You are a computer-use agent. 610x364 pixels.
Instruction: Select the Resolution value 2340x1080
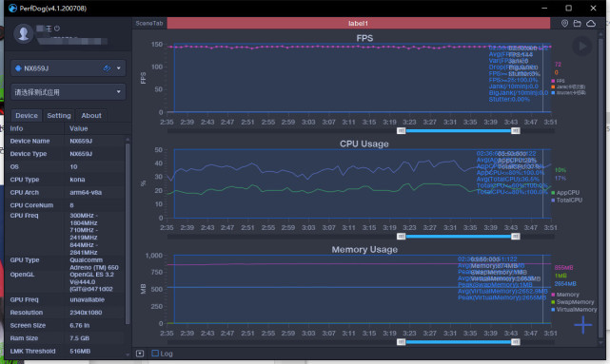pyautogui.click(x=87, y=313)
